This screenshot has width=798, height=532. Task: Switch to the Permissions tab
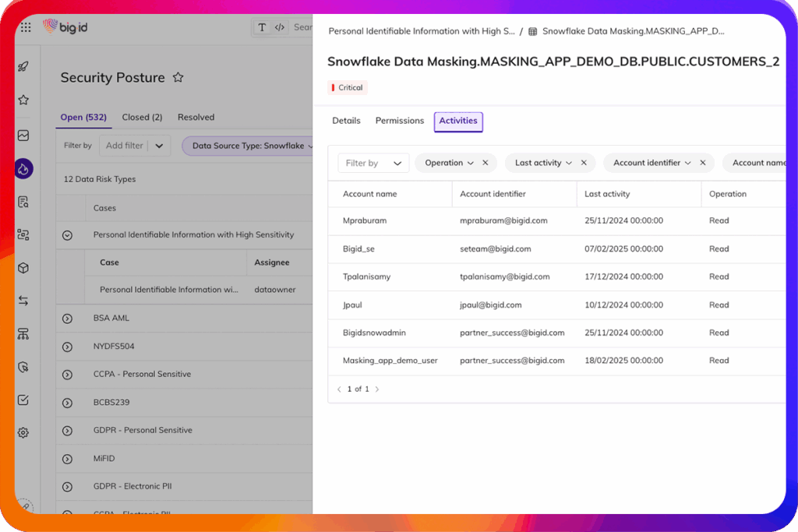(399, 121)
